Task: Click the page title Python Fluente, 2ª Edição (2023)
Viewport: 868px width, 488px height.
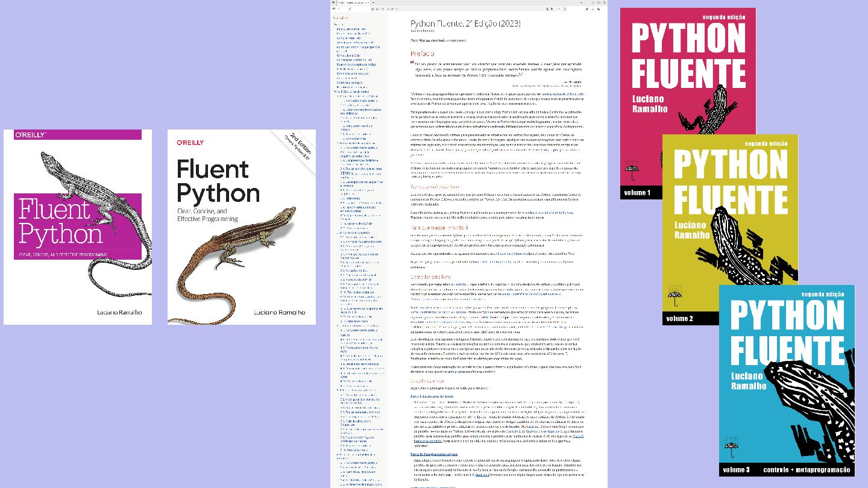Action: point(465,24)
